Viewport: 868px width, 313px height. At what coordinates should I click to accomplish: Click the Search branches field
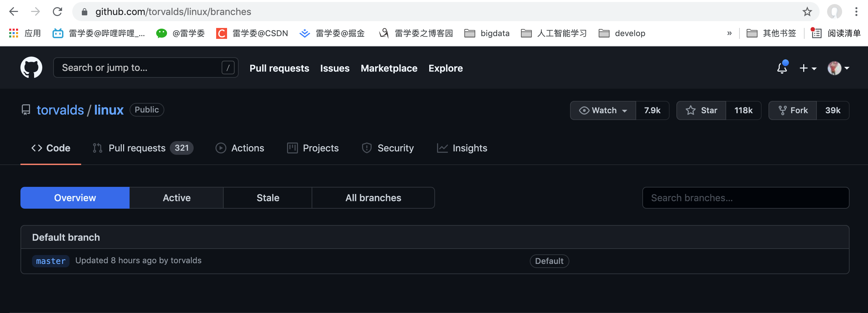click(746, 198)
